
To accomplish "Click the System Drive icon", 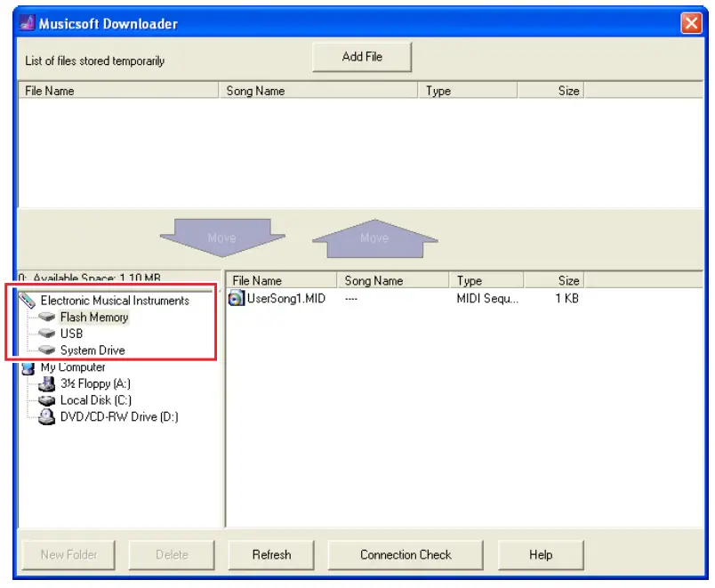I will [x=47, y=350].
